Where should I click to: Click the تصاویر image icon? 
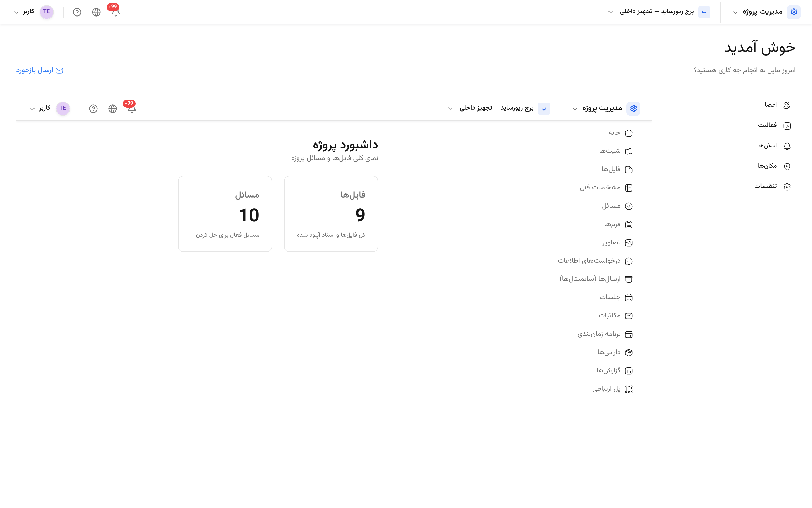click(x=629, y=243)
